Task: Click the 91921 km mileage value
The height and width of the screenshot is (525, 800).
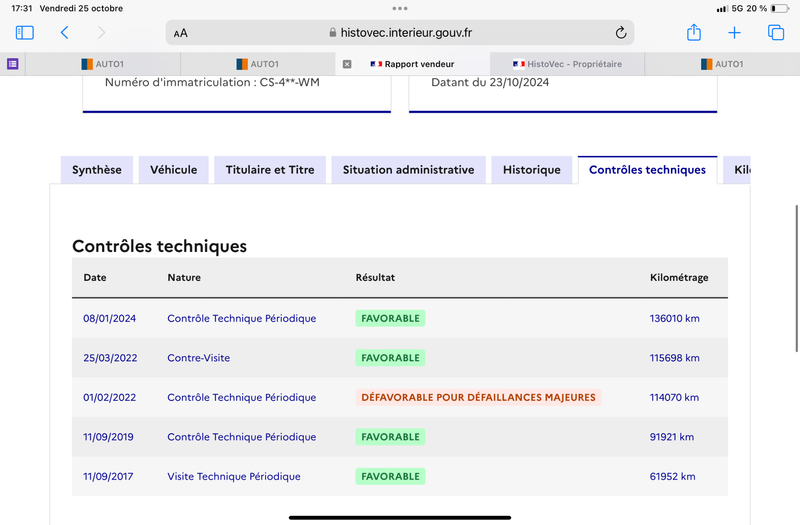Action: tap(671, 437)
